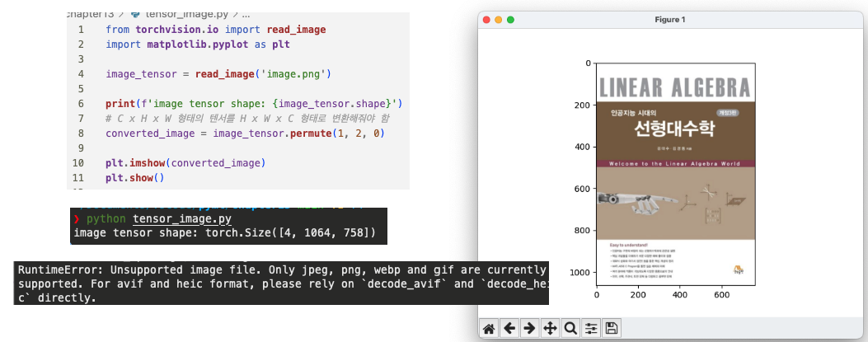This screenshot has width=868, height=342.
Task: Activate the Pan tool with cross arrows
Action: [x=550, y=329]
